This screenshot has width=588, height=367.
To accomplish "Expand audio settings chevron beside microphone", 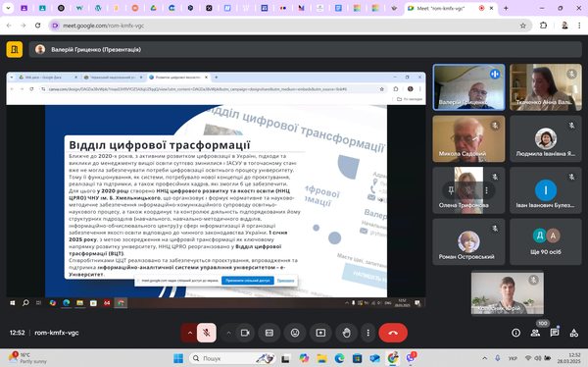I will (x=190, y=333).
